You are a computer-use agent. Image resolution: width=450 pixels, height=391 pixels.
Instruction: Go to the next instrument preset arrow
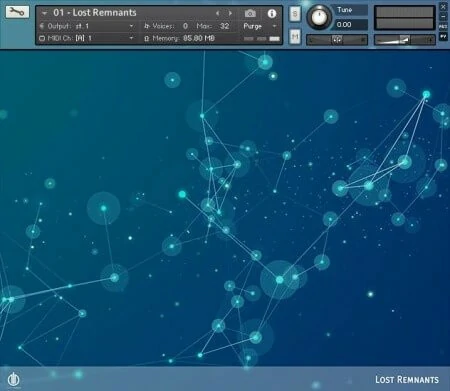coord(230,13)
